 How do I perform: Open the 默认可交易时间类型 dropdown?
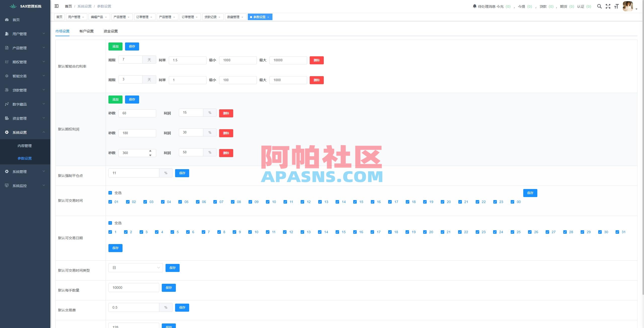pyautogui.click(x=135, y=268)
